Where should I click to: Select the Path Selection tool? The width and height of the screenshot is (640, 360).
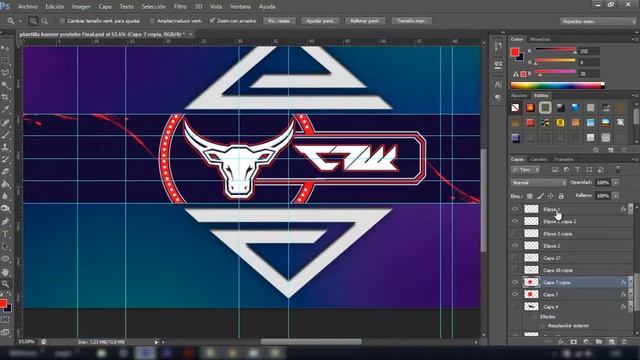5,246
